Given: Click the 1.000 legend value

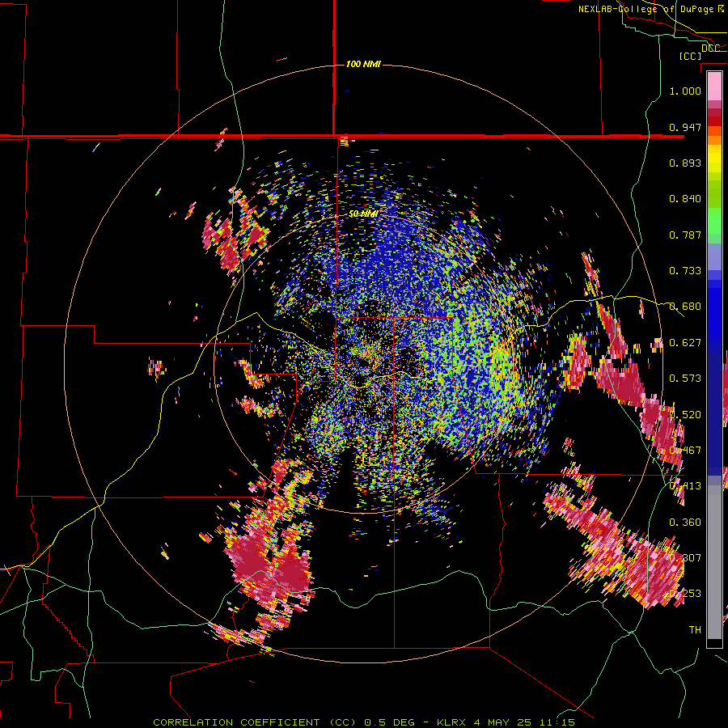Looking at the screenshot, I should 685,91.
